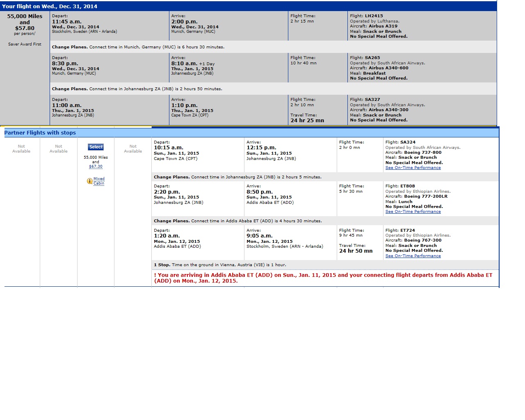Click the Mixed Cabin link
Viewport: 525px width, 420px height.
(99, 181)
